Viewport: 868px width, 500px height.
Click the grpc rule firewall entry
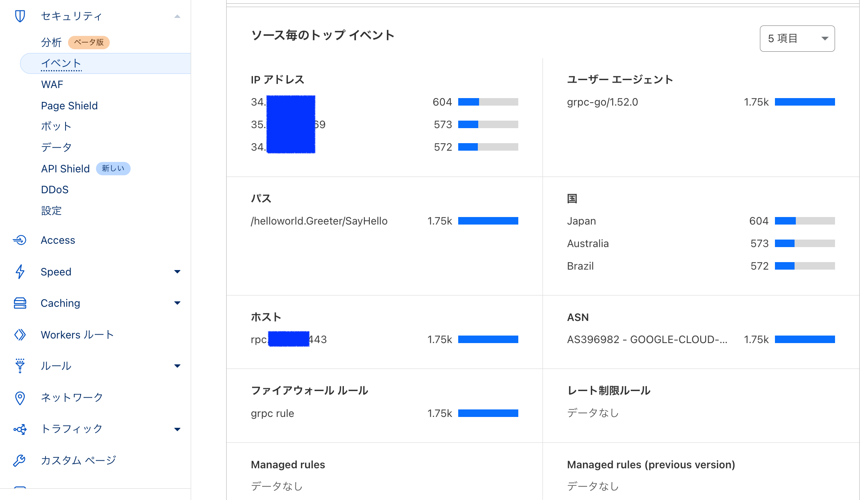(272, 413)
